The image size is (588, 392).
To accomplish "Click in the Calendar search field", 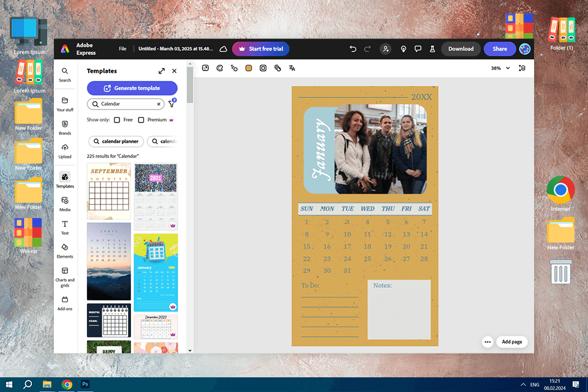I will click(126, 104).
